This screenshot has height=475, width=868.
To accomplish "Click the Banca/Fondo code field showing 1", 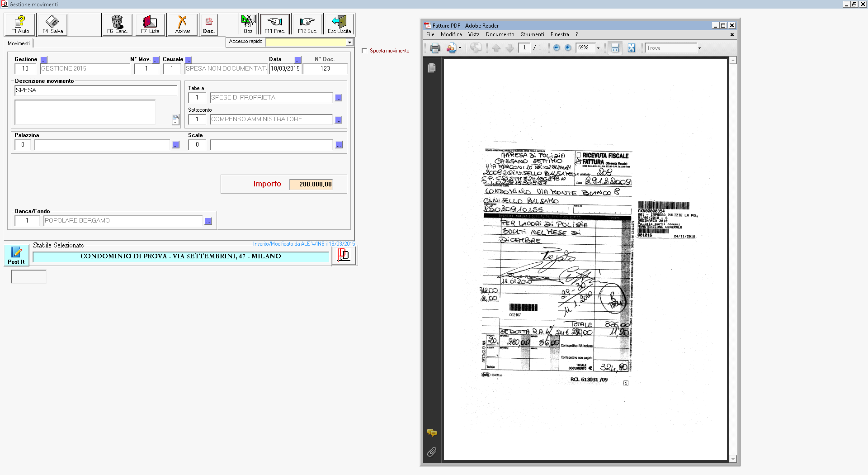I will coord(27,221).
